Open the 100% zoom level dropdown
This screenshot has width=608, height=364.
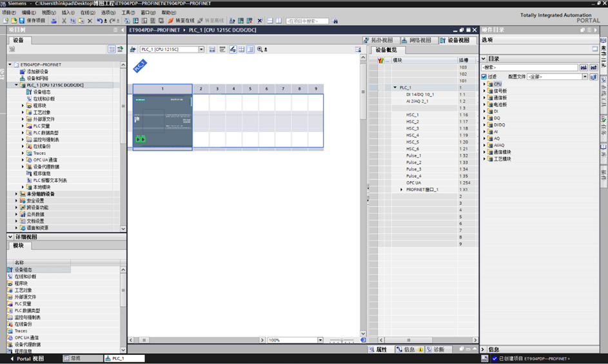(x=320, y=340)
